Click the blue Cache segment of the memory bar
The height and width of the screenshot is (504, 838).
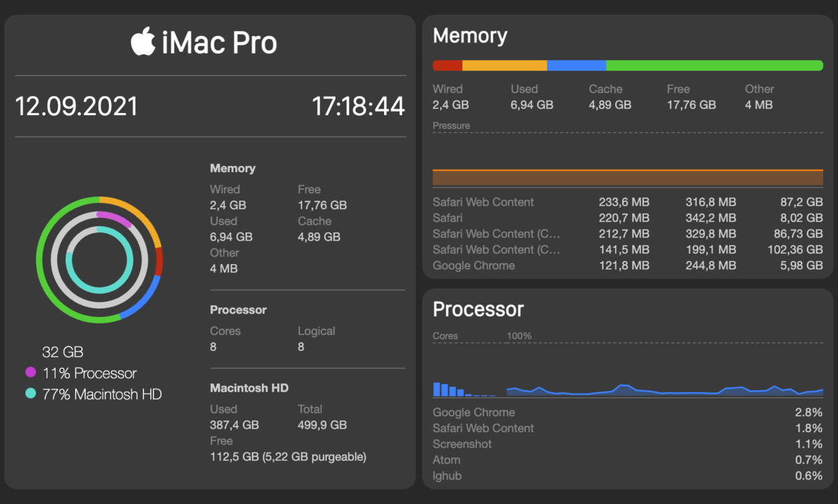click(x=576, y=65)
